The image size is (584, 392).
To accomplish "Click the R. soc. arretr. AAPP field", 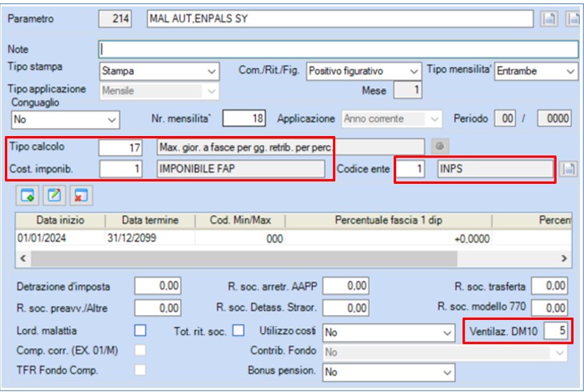I will tap(346, 286).
